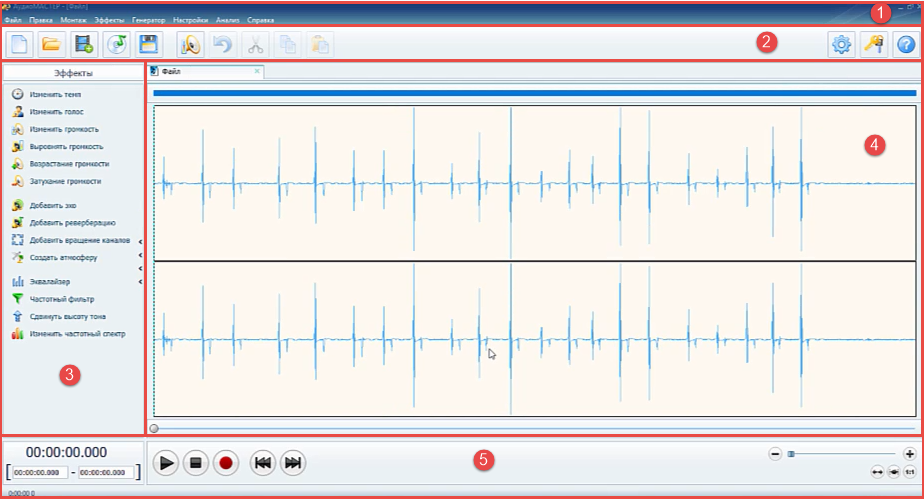This screenshot has height=499, width=924.
Task: Click the add video file icon
Action: pyautogui.click(x=83, y=44)
